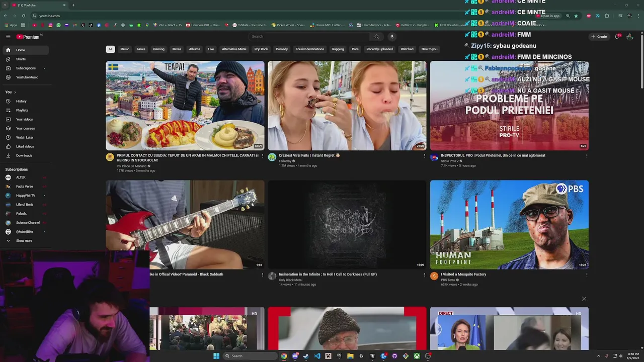Screen dimensions: 644x362
Task: Open Visual Studio Code from the taskbar
Action: pos(317,356)
